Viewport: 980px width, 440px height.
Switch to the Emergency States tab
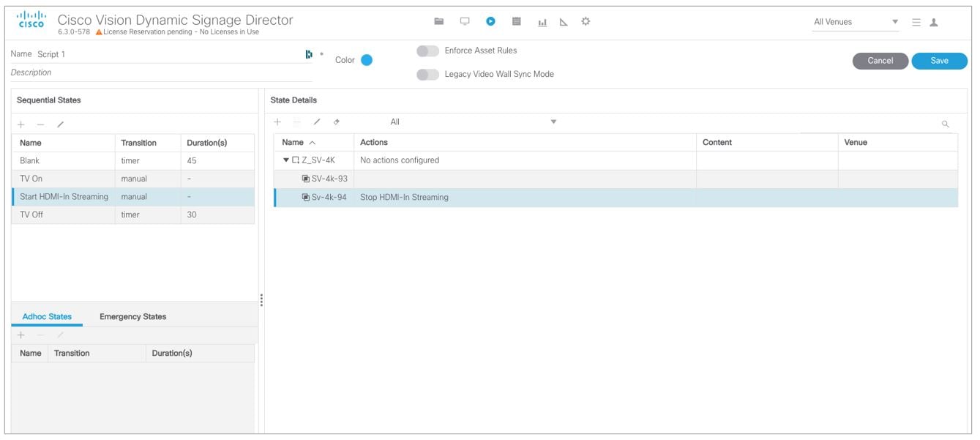(x=131, y=316)
